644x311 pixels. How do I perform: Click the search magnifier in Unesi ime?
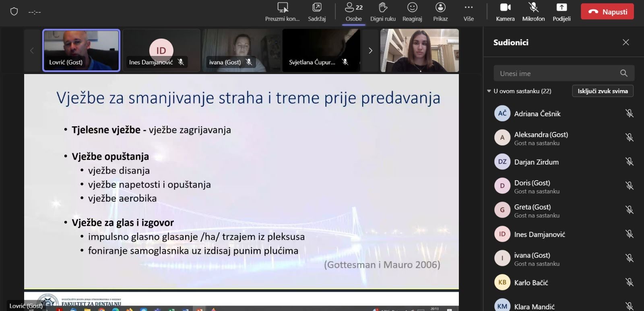click(624, 73)
